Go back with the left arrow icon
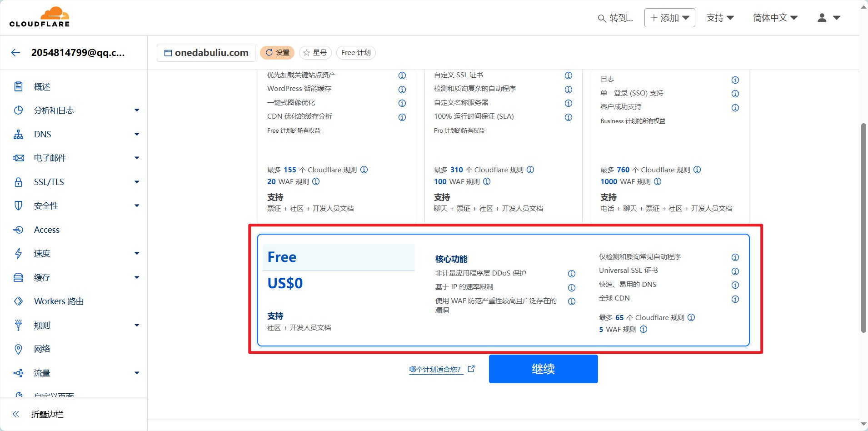868x431 pixels. (x=16, y=52)
